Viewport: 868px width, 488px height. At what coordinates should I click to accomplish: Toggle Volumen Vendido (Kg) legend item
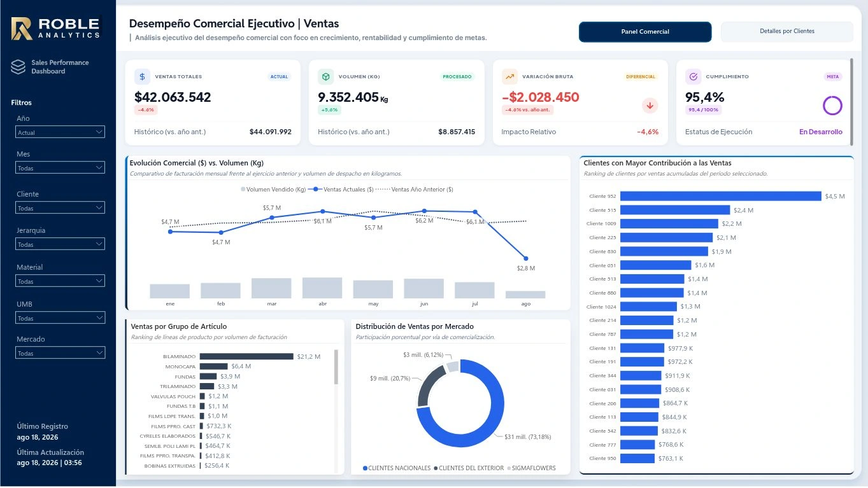tap(273, 190)
